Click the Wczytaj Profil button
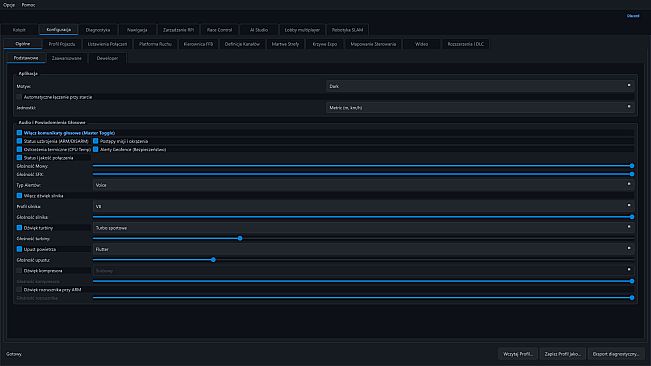Image resolution: width=651 pixels, height=366 pixels. pyautogui.click(x=518, y=354)
